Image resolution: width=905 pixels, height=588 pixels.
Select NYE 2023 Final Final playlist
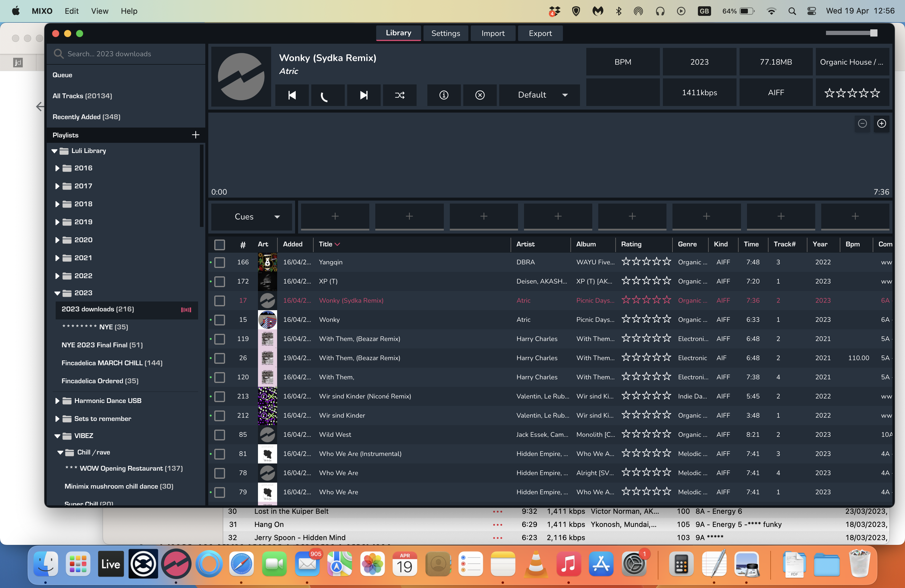(x=102, y=345)
